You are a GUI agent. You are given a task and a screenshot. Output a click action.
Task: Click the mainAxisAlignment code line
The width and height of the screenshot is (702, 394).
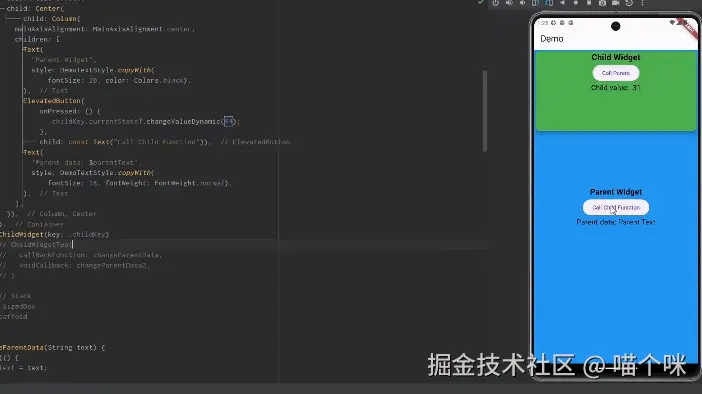(105, 29)
